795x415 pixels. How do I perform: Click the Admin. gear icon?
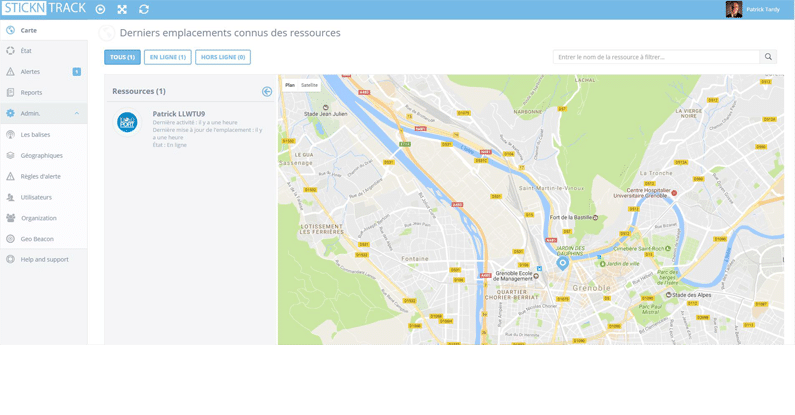coord(10,114)
